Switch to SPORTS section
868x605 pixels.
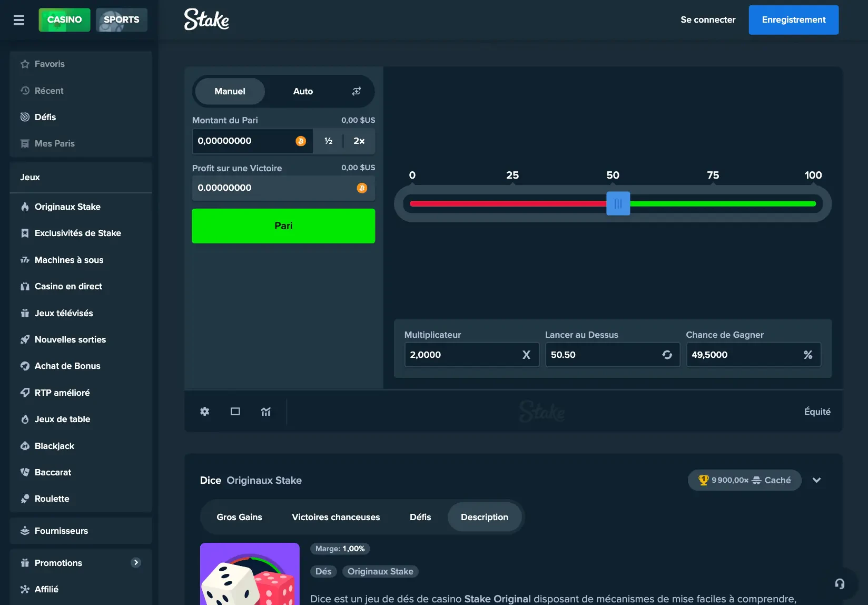(x=122, y=19)
